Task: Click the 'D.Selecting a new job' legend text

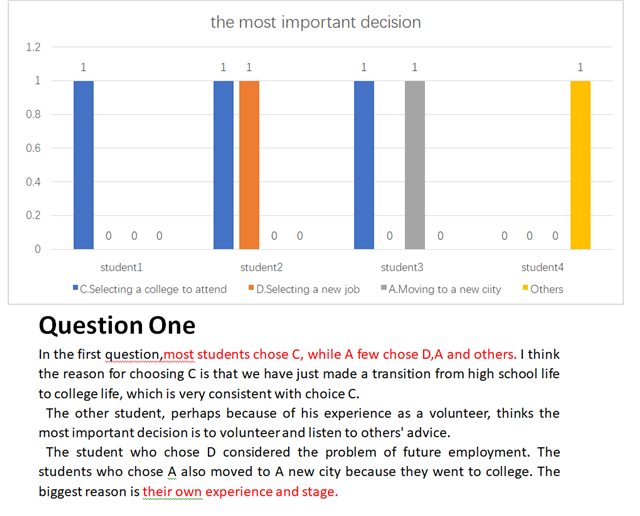Action: 308,289
